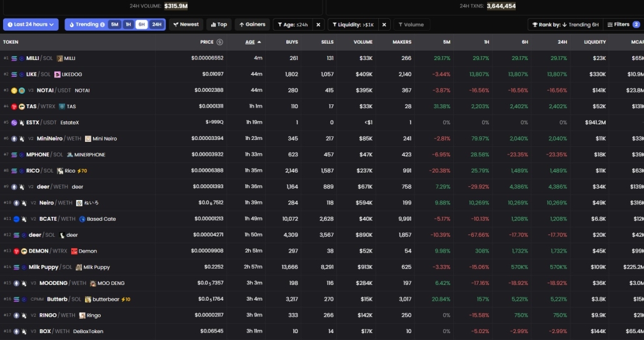This screenshot has width=644, height=340.
Task: Open the Liquidity >$1K filter
Action: (x=353, y=24)
